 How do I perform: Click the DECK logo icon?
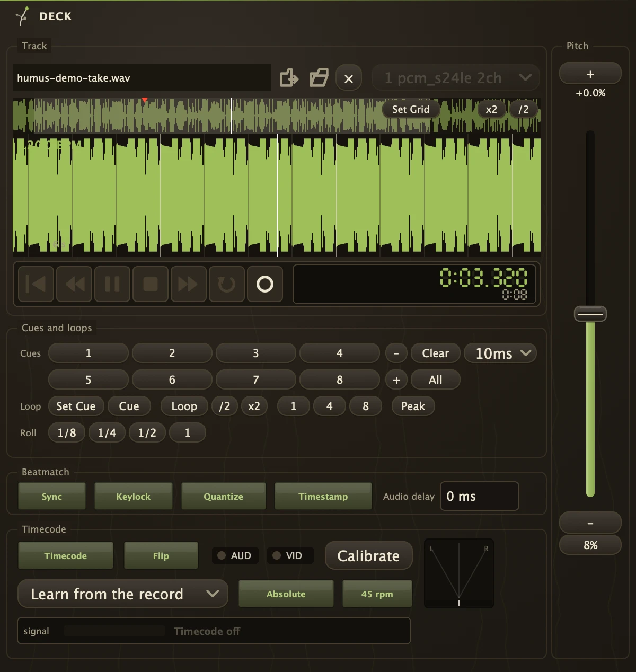point(22,16)
